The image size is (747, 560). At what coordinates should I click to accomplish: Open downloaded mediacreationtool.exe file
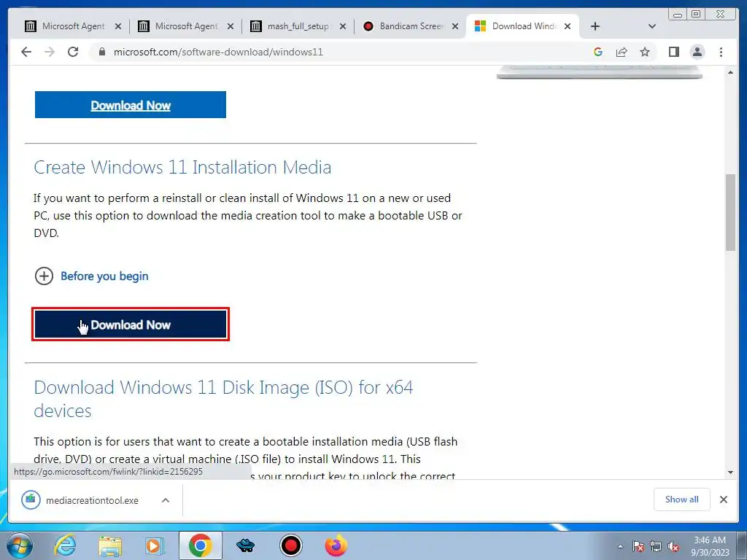tap(92, 500)
